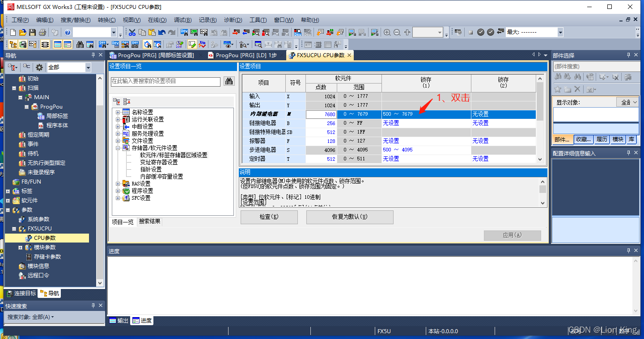This screenshot has width=644, height=339.
Task: Click the New project icon
Action: click(x=13, y=32)
